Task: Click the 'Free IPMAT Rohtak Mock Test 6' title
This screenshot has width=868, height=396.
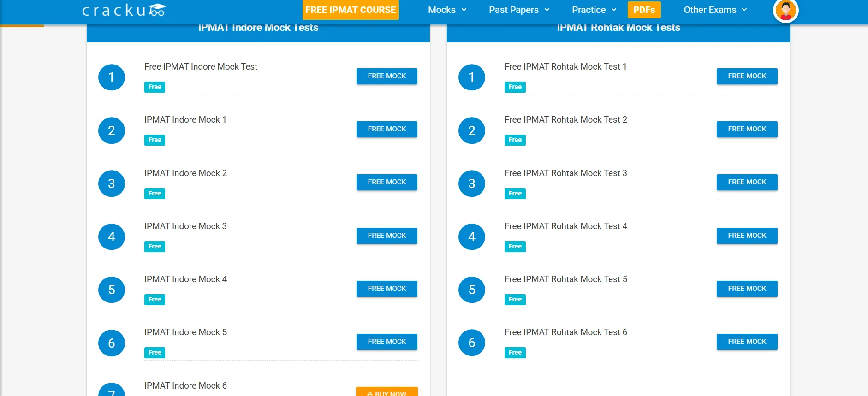Action: (566, 332)
